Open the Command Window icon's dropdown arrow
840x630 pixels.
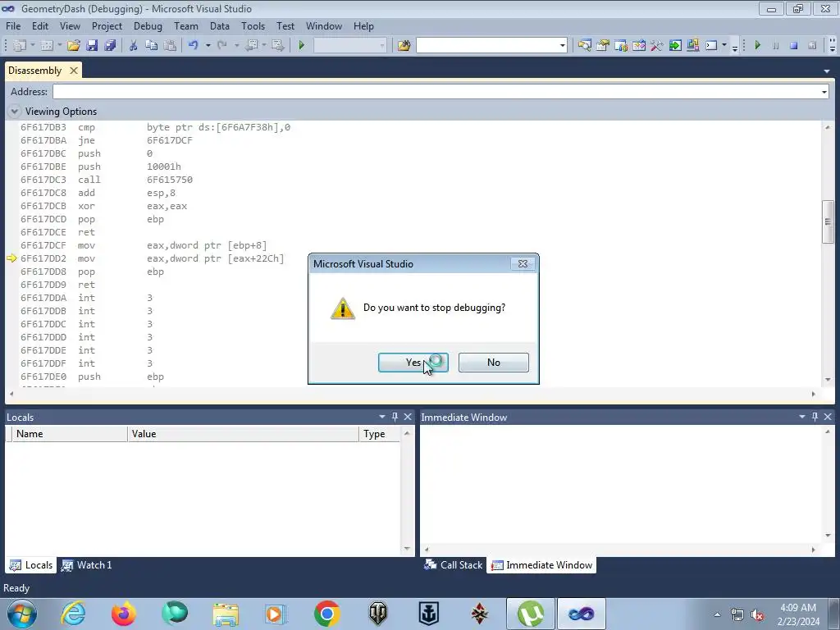724,46
